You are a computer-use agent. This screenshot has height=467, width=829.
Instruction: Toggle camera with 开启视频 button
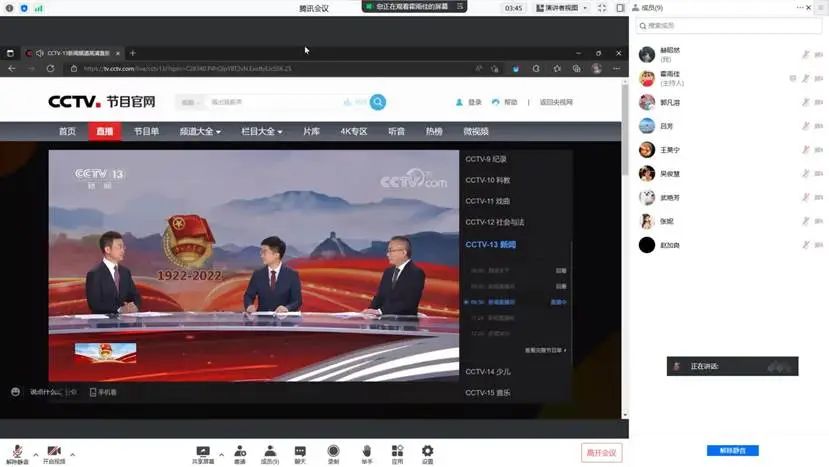click(54, 454)
